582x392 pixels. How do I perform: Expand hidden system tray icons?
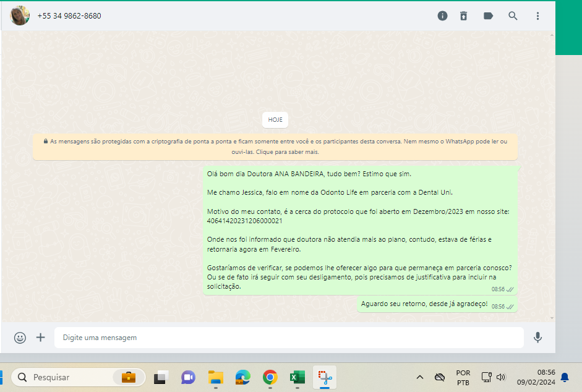(420, 377)
